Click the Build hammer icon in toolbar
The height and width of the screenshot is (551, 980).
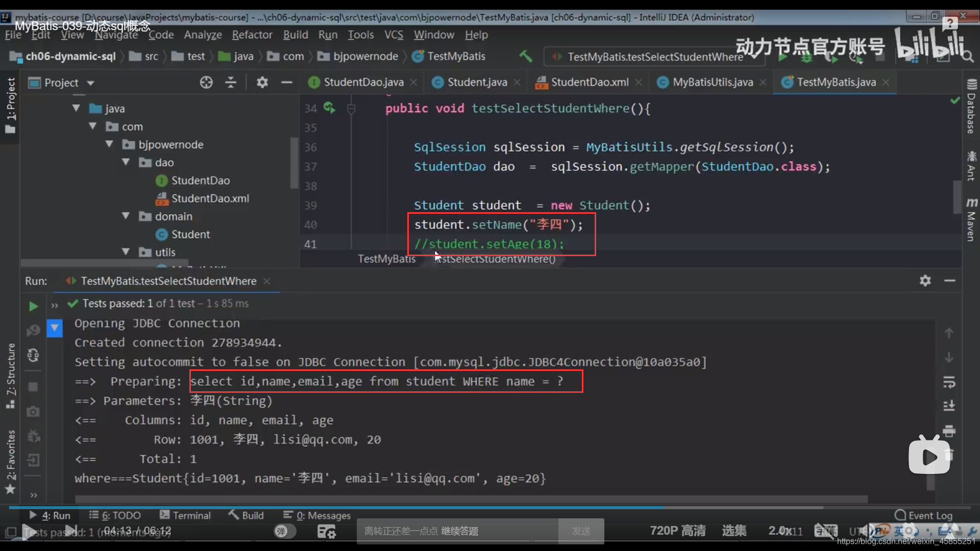pyautogui.click(x=526, y=56)
